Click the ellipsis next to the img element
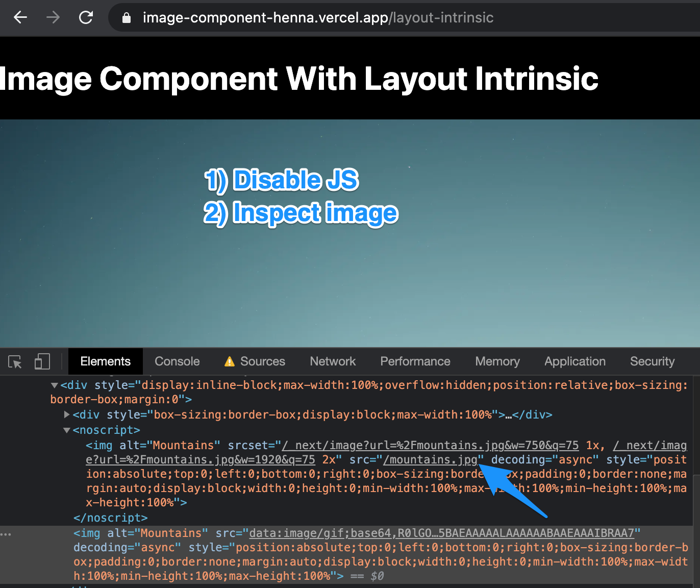 click(6, 533)
